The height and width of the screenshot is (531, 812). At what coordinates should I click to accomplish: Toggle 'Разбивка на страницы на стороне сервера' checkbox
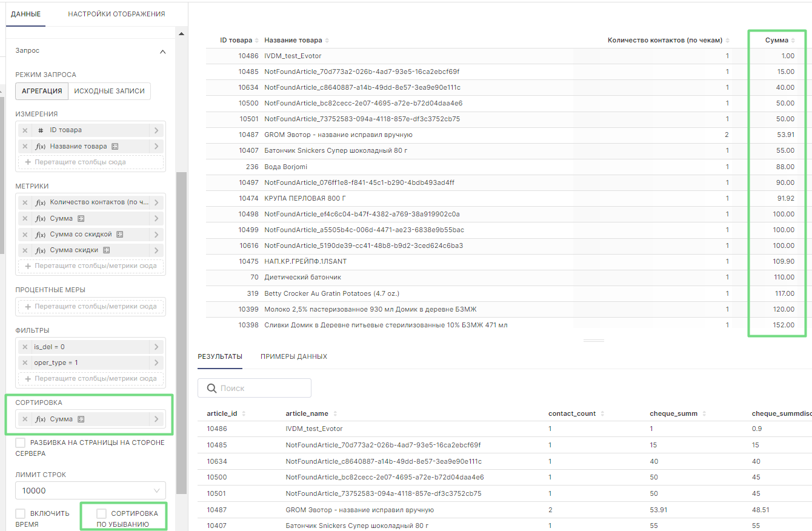pos(21,443)
